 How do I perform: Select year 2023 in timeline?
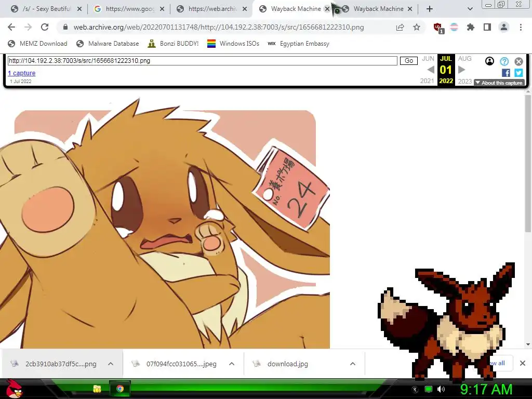pyautogui.click(x=465, y=82)
